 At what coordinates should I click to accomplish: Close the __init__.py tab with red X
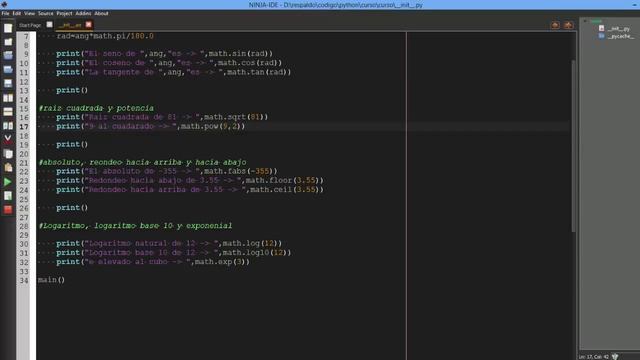(89, 24)
